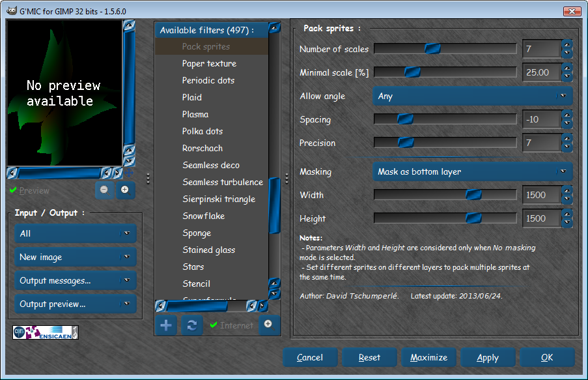Image resolution: width=588 pixels, height=380 pixels.
Task: Open the Output preview dropdown
Action: (x=76, y=304)
